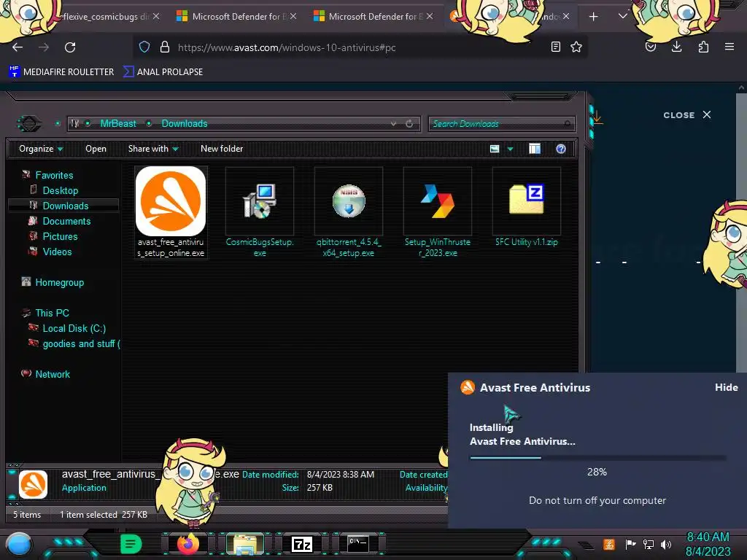Image resolution: width=747 pixels, height=560 pixels.
Task: Click Avast installation progress bar
Action: click(x=598, y=458)
